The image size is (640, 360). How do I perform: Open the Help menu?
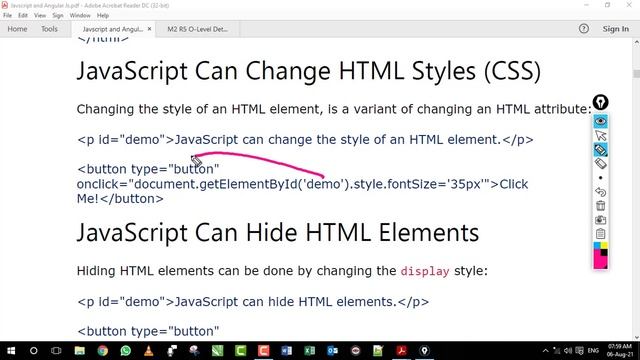103,15
